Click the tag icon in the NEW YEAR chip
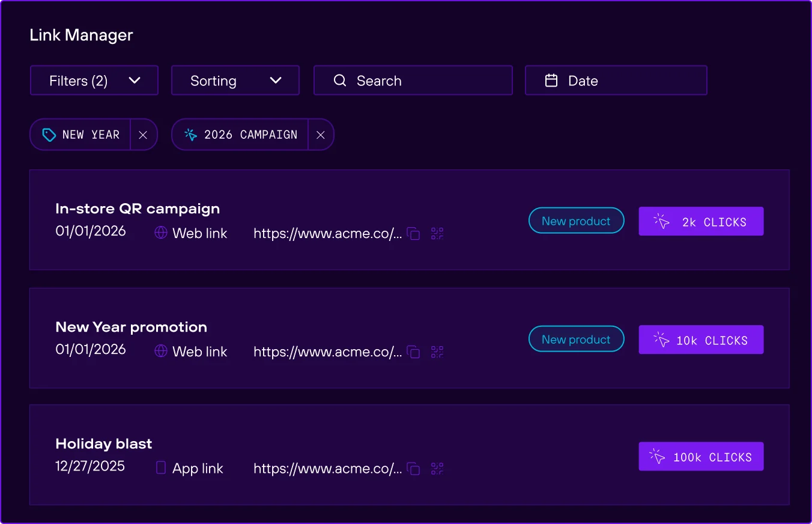The width and height of the screenshot is (812, 524). point(49,135)
